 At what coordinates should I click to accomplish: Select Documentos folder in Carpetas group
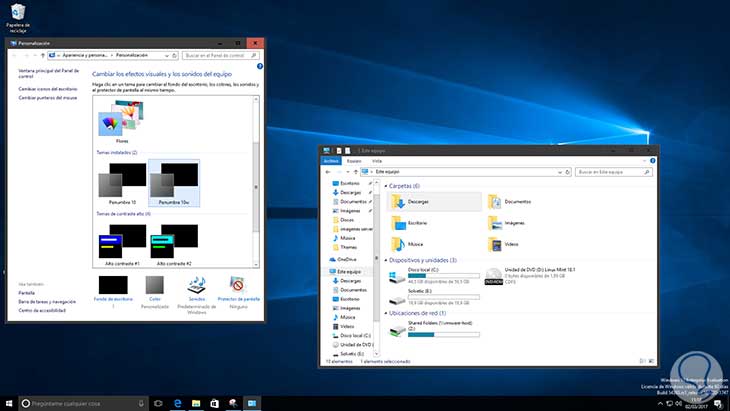[510, 202]
